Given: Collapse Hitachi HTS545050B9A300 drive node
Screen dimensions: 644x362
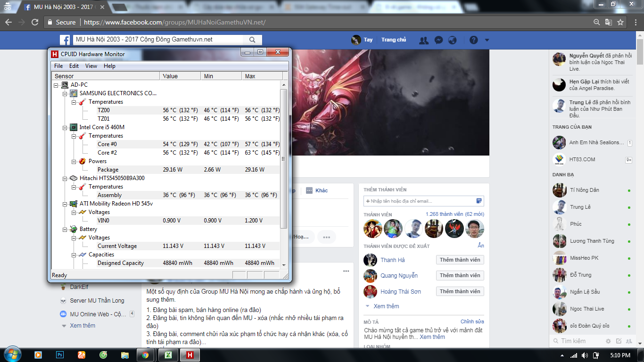Looking at the screenshot, I should (65, 178).
